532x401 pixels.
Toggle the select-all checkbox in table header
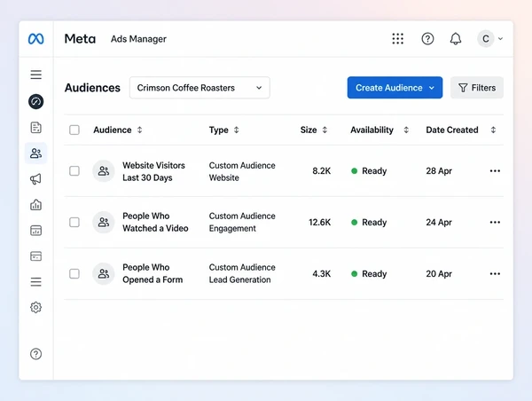click(x=74, y=130)
